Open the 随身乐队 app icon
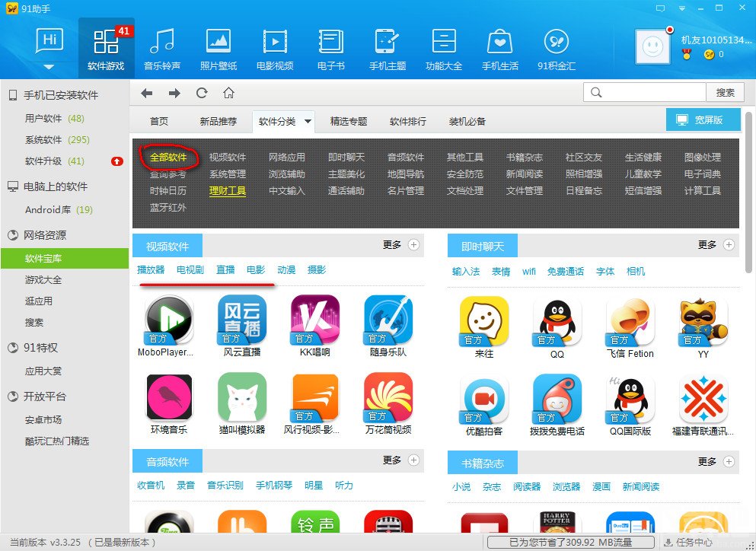Image resolution: width=756 pixels, height=551 pixels. (x=388, y=320)
